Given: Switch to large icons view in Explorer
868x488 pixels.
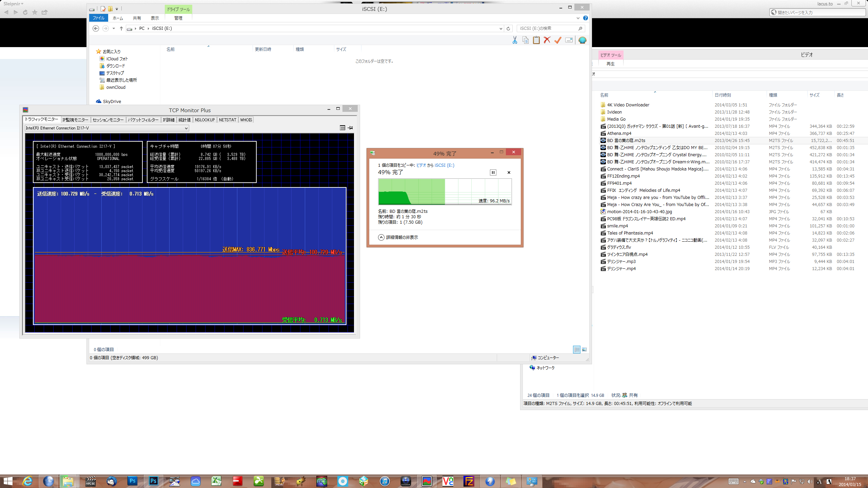Looking at the screenshot, I should (584, 349).
